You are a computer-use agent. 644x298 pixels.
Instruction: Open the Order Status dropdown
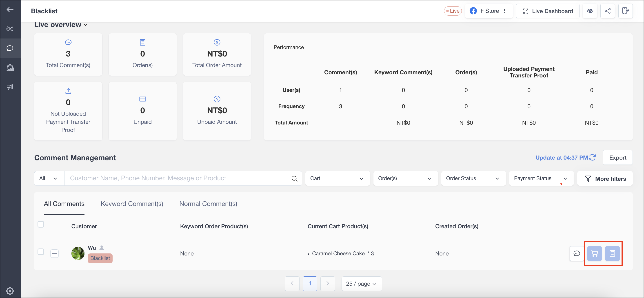coord(473,178)
